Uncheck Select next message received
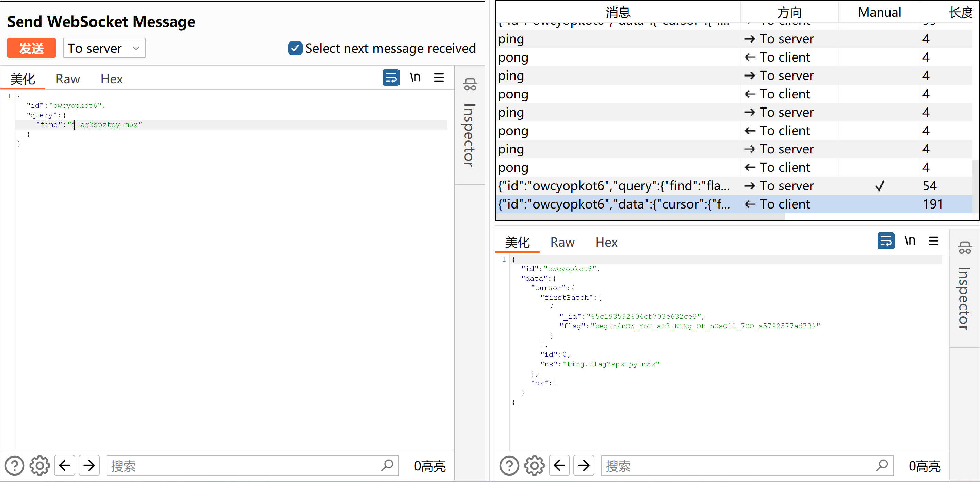 click(x=295, y=48)
